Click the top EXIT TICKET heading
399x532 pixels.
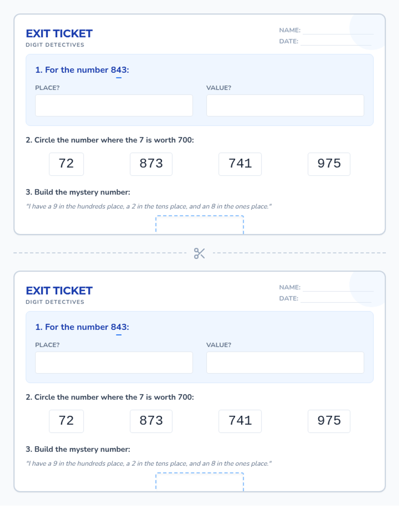pyautogui.click(x=59, y=34)
